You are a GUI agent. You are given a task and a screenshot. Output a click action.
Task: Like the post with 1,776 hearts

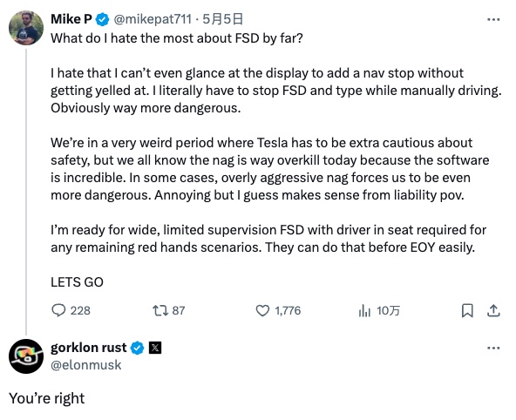262,310
